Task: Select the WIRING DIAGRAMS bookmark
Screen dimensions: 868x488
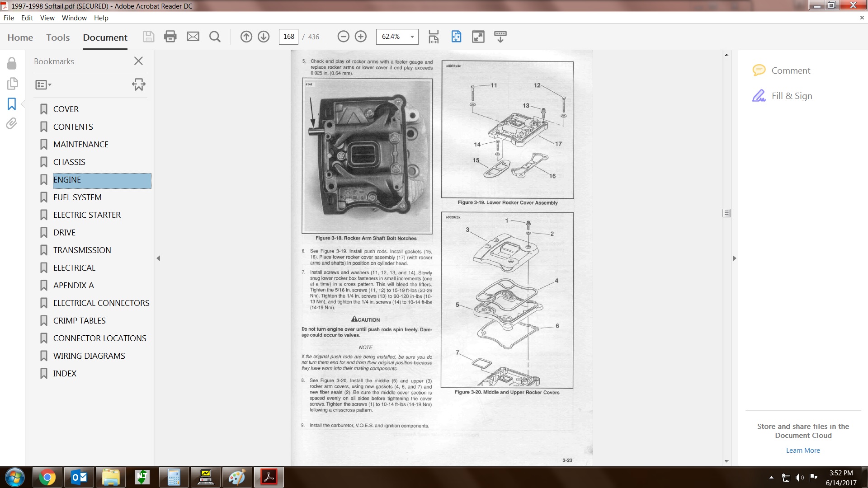Action: coord(89,356)
